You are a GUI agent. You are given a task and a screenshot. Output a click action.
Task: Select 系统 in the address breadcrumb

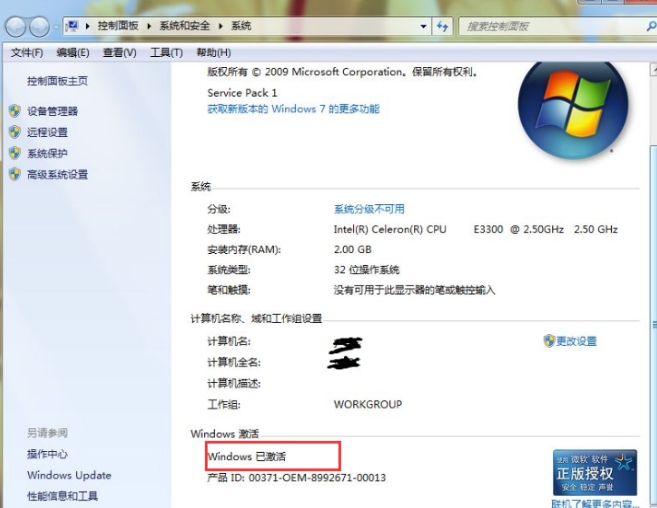pyautogui.click(x=241, y=26)
